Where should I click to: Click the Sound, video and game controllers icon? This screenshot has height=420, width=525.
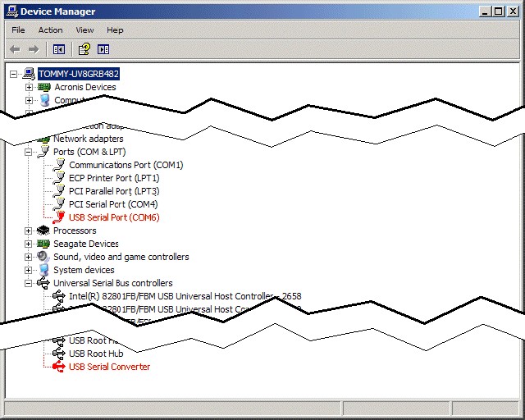[44, 257]
